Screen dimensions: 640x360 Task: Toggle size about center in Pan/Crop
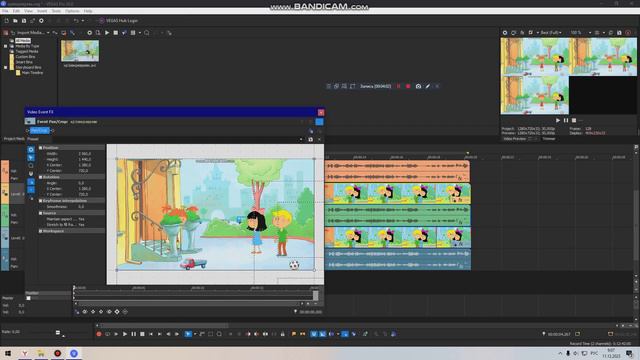31,190
